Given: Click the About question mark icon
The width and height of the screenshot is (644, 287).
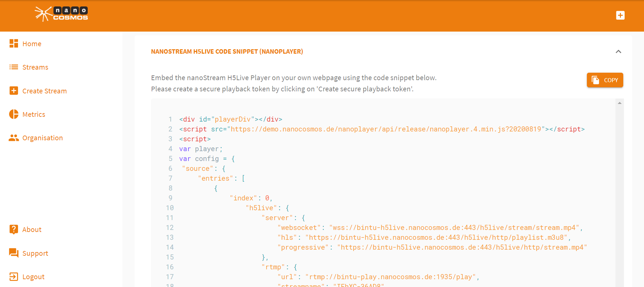Looking at the screenshot, I should click(14, 230).
